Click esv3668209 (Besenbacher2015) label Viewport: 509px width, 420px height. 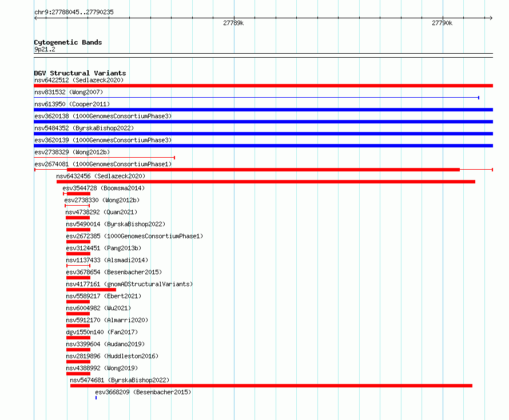[143, 392]
